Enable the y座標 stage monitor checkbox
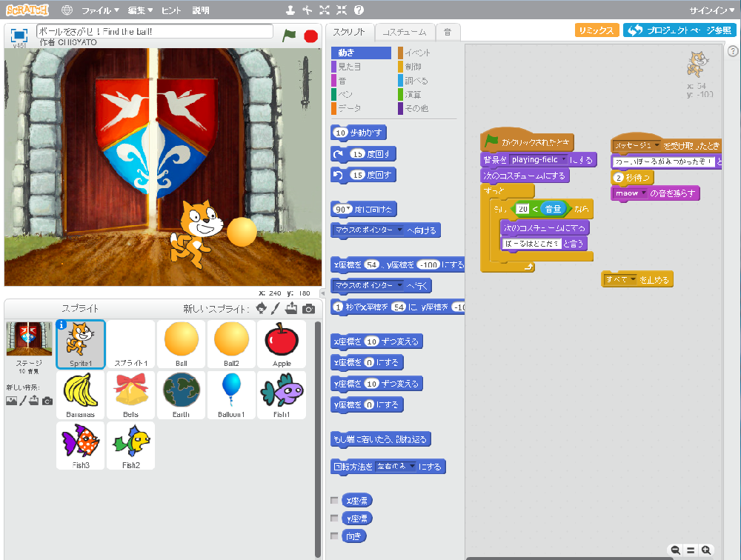 [335, 518]
